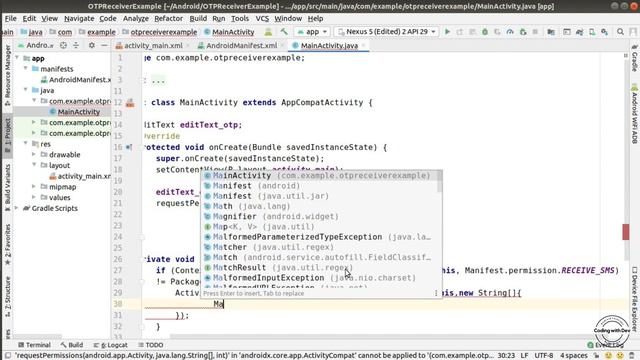Open the app run configuration dropdown

click(312, 31)
